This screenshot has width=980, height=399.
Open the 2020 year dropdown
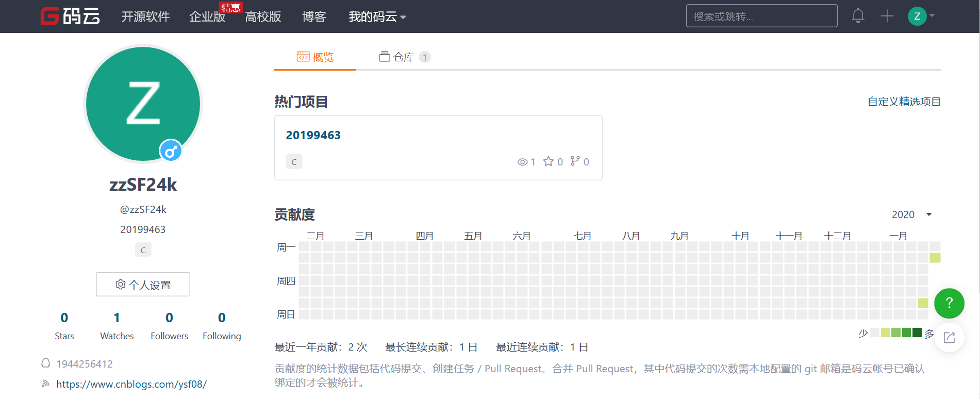(x=912, y=214)
